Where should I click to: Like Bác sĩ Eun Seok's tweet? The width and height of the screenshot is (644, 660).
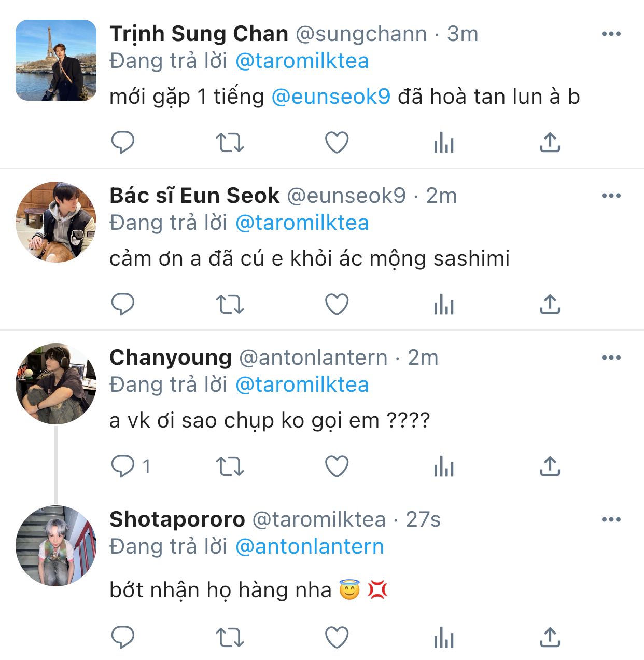click(x=337, y=304)
